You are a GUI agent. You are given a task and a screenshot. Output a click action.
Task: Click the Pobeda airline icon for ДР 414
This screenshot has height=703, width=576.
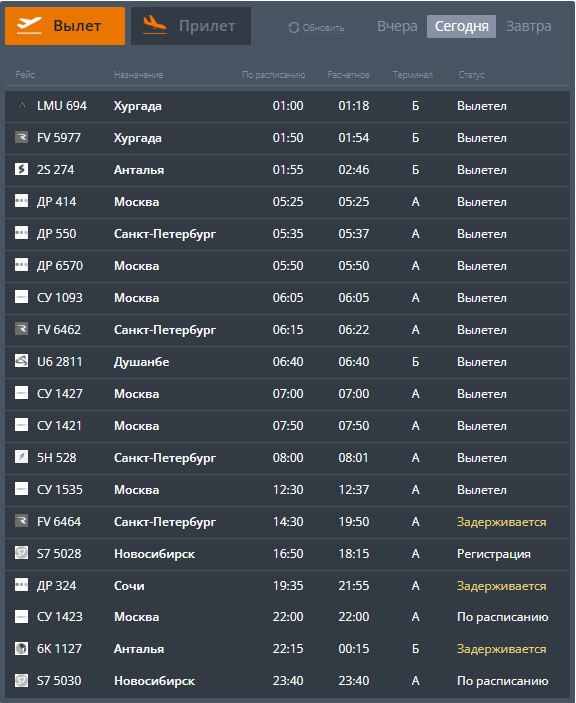click(22, 200)
